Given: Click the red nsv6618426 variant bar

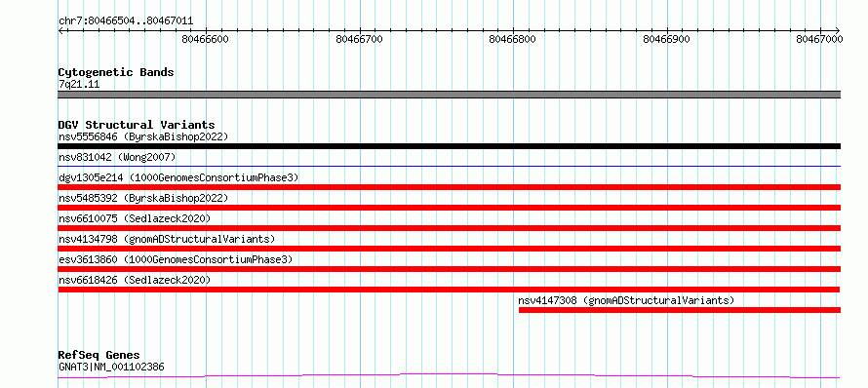Looking at the screenshot, I should click(x=449, y=290).
